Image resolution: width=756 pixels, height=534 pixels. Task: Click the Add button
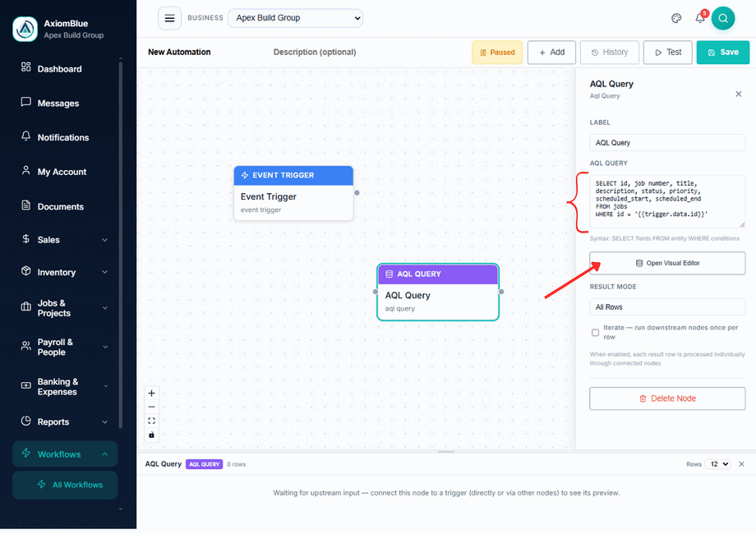coord(551,52)
